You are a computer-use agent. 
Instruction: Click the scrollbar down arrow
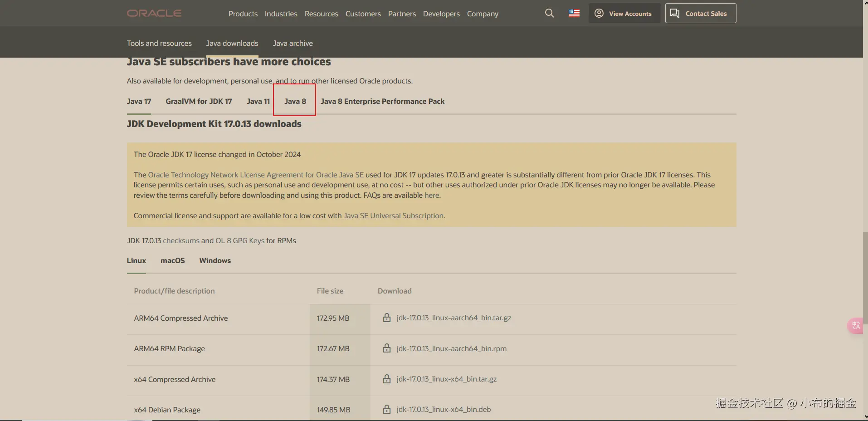point(865,417)
